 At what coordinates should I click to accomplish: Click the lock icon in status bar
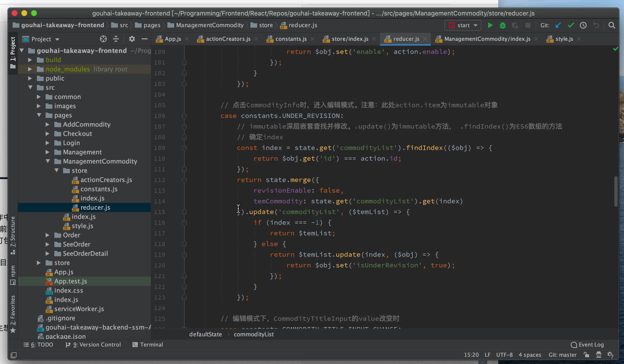[x=586, y=355]
